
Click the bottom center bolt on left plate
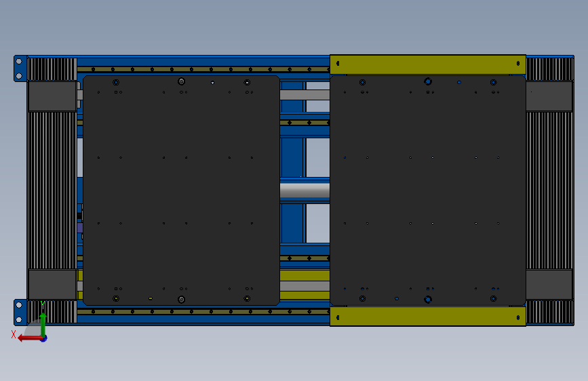[182, 299]
